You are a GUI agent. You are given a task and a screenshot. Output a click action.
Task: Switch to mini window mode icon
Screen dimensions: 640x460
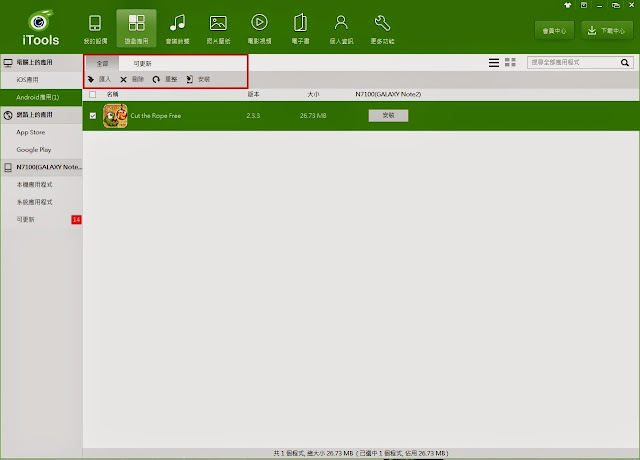(616, 5)
